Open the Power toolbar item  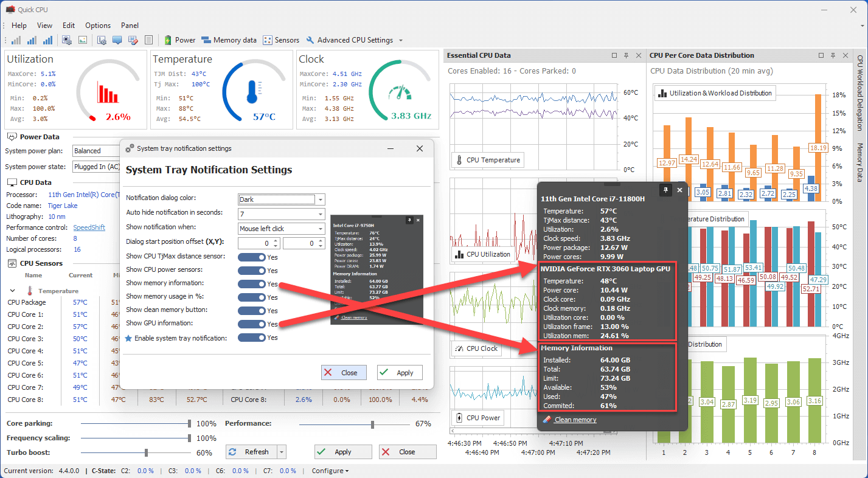point(180,40)
